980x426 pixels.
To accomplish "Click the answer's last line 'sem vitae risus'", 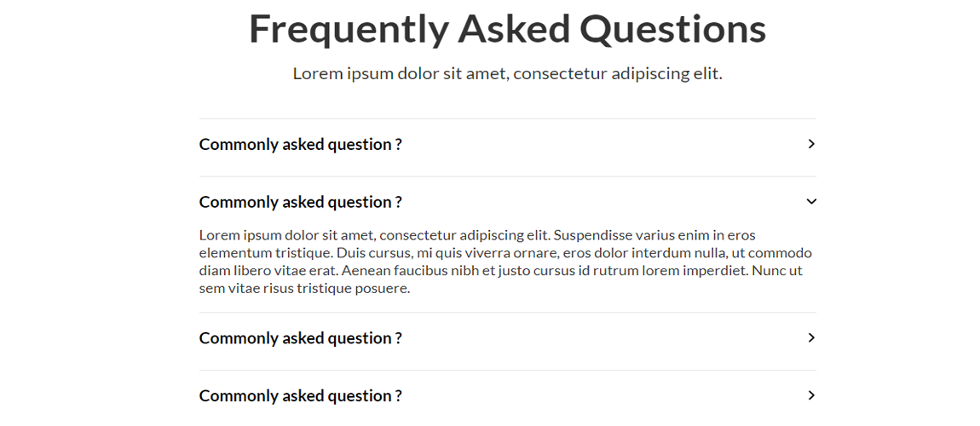I will point(304,289).
